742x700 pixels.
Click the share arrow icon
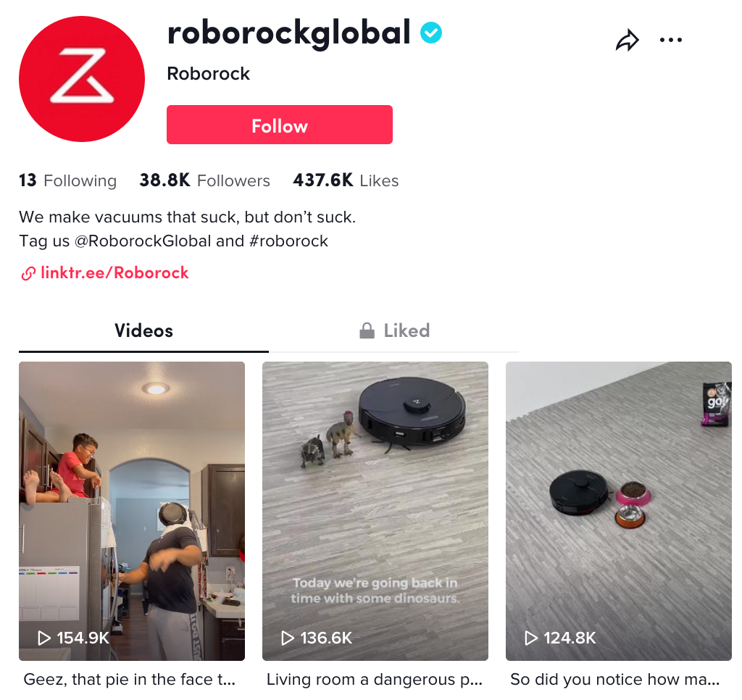[628, 41]
